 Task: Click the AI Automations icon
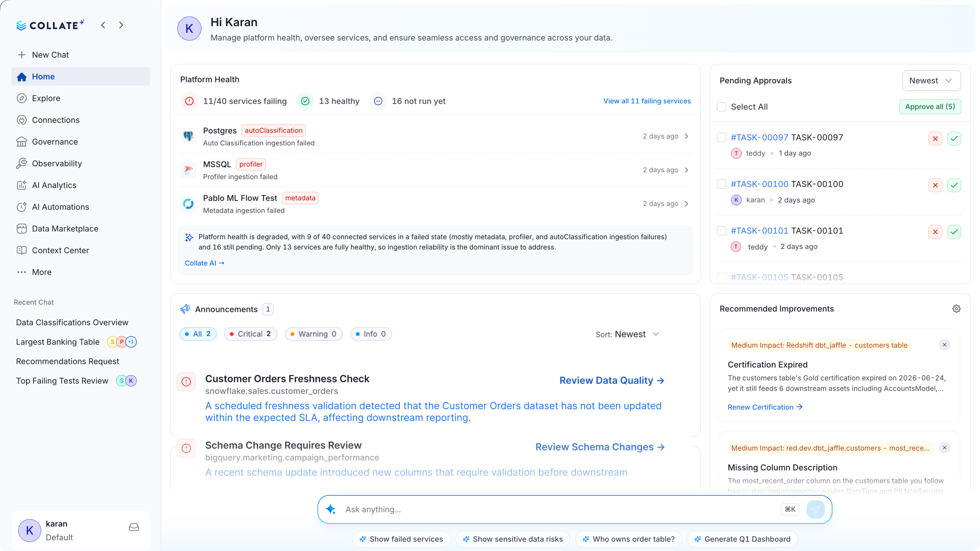click(x=22, y=207)
